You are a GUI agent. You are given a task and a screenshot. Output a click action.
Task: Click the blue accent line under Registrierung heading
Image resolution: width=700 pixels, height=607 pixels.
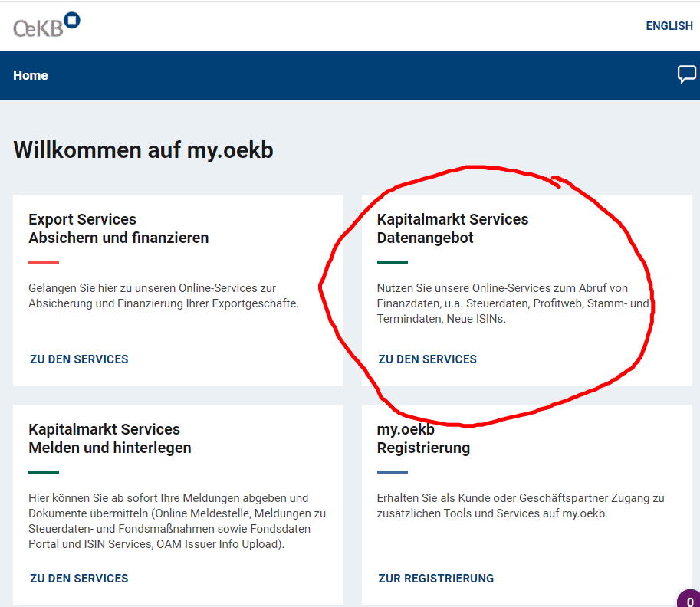pos(393,472)
